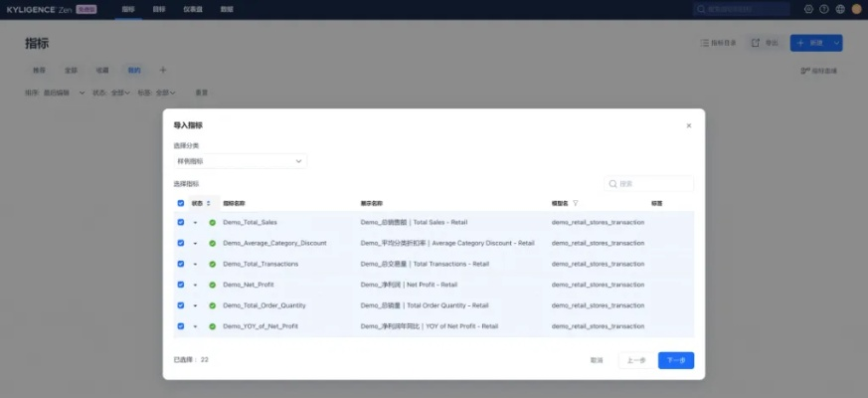The image size is (868, 398).
Task: Open the settings gear icon in top bar
Action: point(808,9)
